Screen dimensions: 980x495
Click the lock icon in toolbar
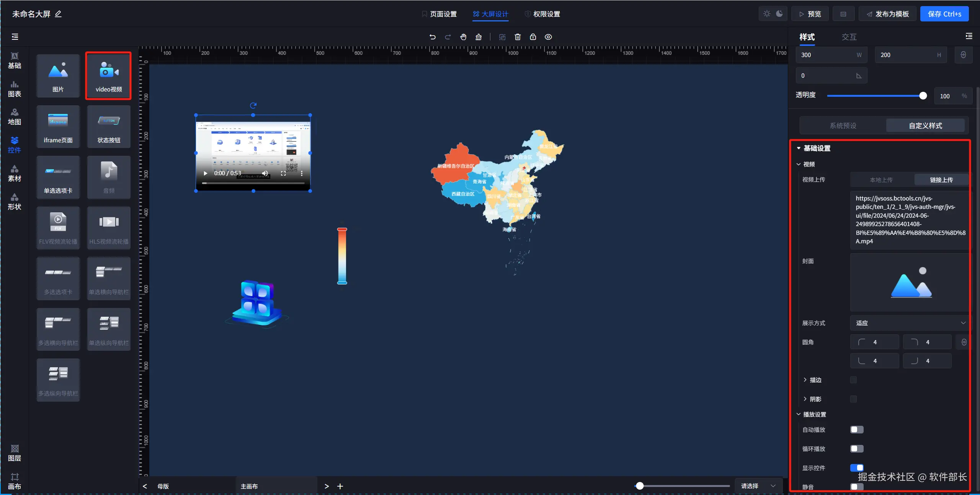533,37
